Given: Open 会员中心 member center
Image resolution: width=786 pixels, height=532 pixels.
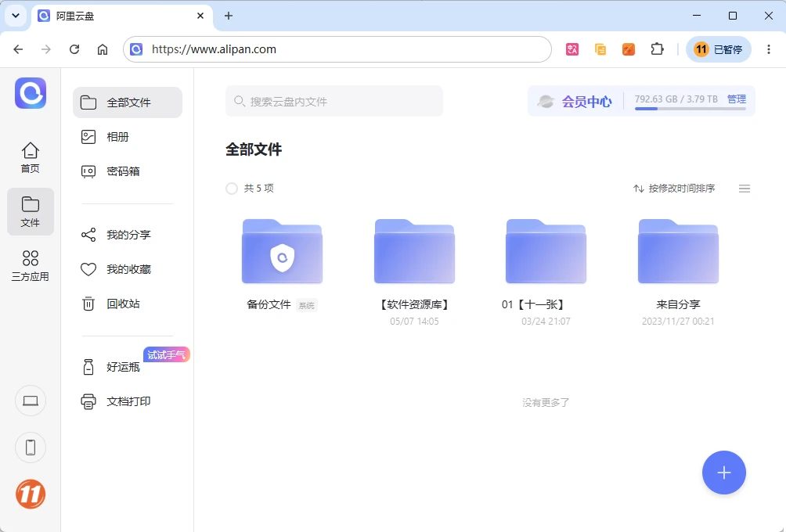Looking at the screenshot, I should tap(575, 101).
